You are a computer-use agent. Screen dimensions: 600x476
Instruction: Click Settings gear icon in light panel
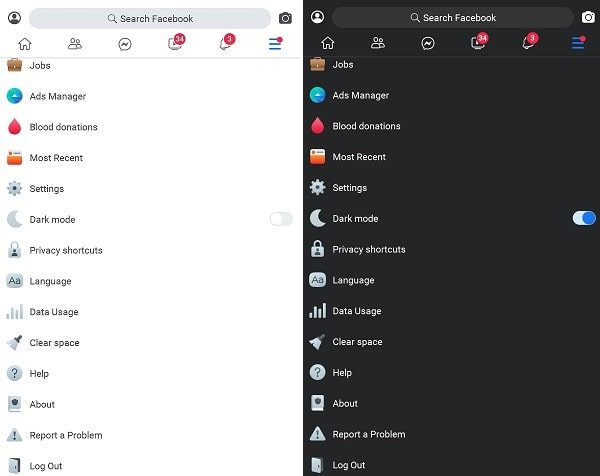15,189
